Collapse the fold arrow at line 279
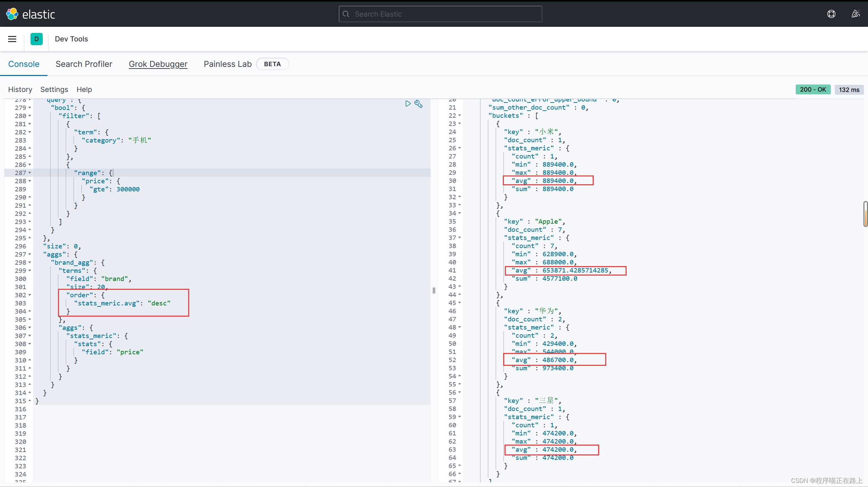Image resolution: width=868 pixels, height=487 pixels. [30, 108]
